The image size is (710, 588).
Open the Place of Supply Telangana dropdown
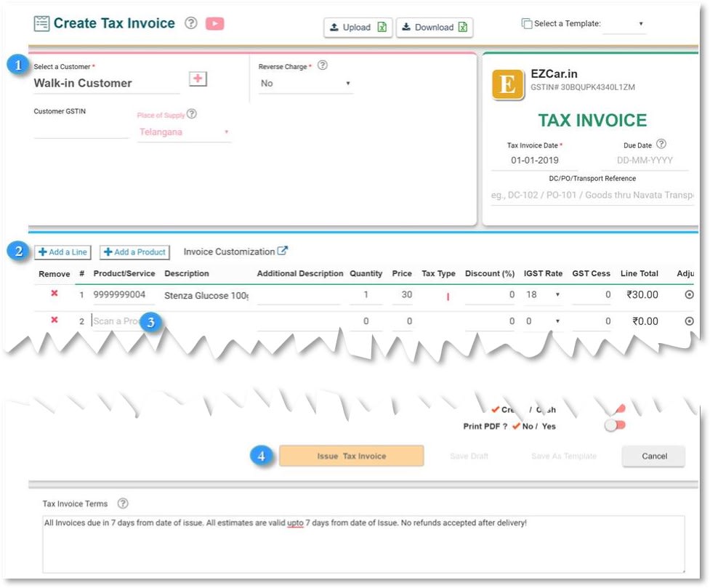(226, 133)
